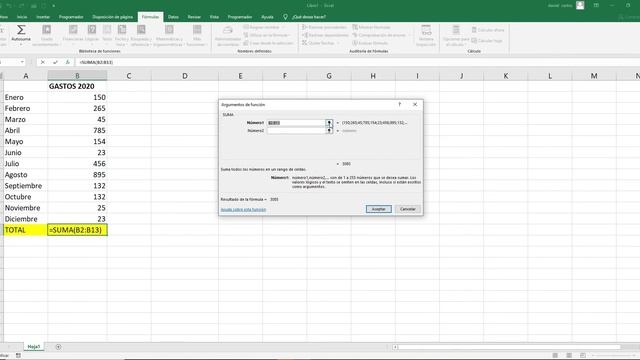This screenshot has width=640, height=360.
Task: Click Rastrear precedentes
Action: (324, 27)
